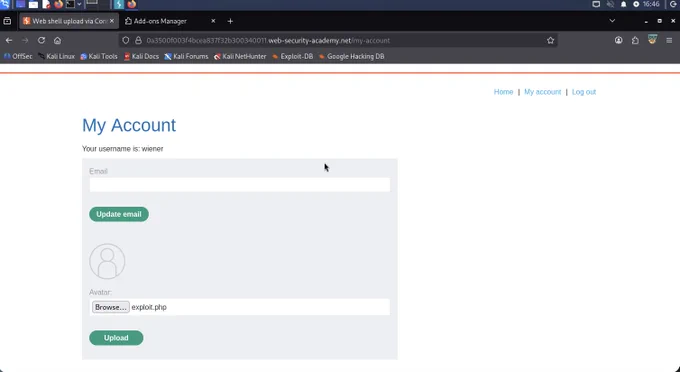The image size is (680, 372).
Task: Close the Add-ons Manager tab
Action: click(213, 21)
